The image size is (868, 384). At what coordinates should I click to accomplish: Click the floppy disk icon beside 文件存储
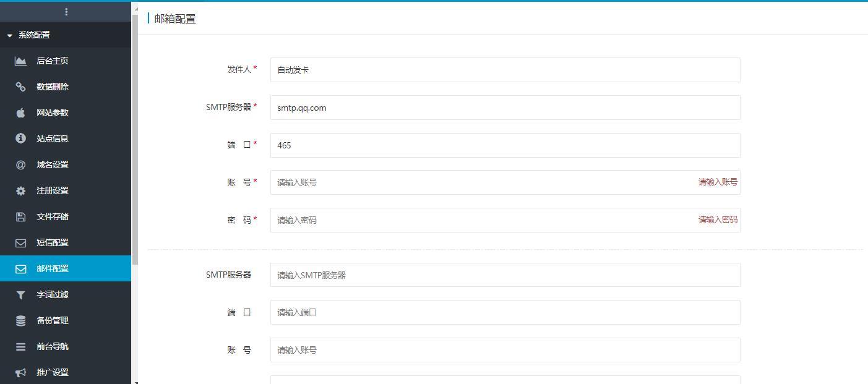[20, 216]
